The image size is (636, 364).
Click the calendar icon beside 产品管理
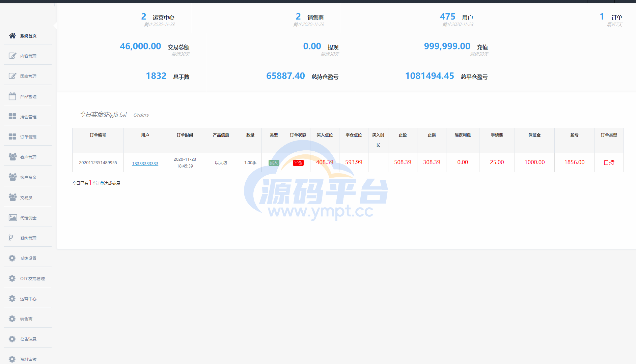(12, 96)
